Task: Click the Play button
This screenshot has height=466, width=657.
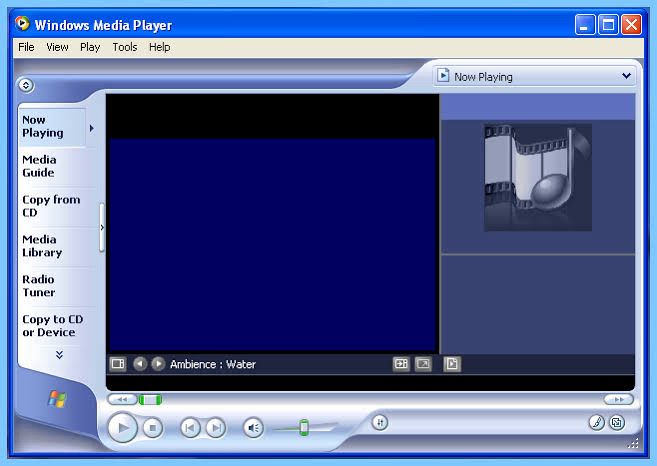Action: click(122, 427)
